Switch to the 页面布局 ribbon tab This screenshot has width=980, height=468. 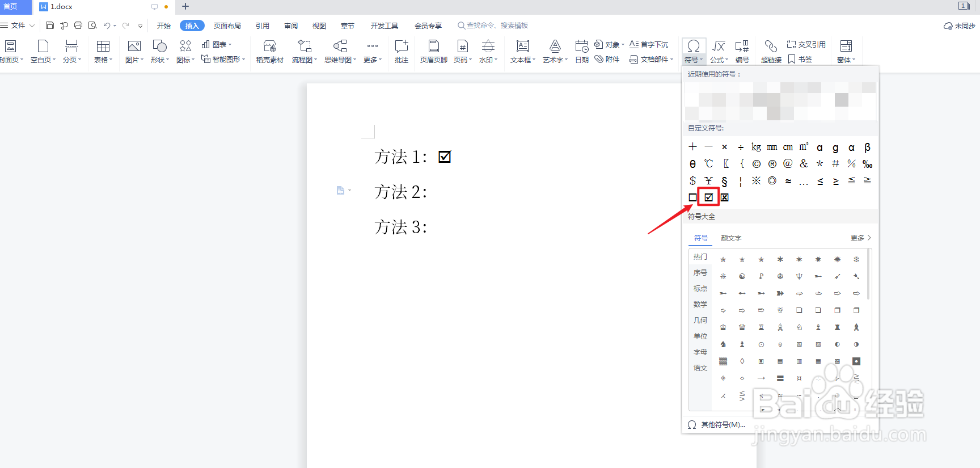coord(227,26)
